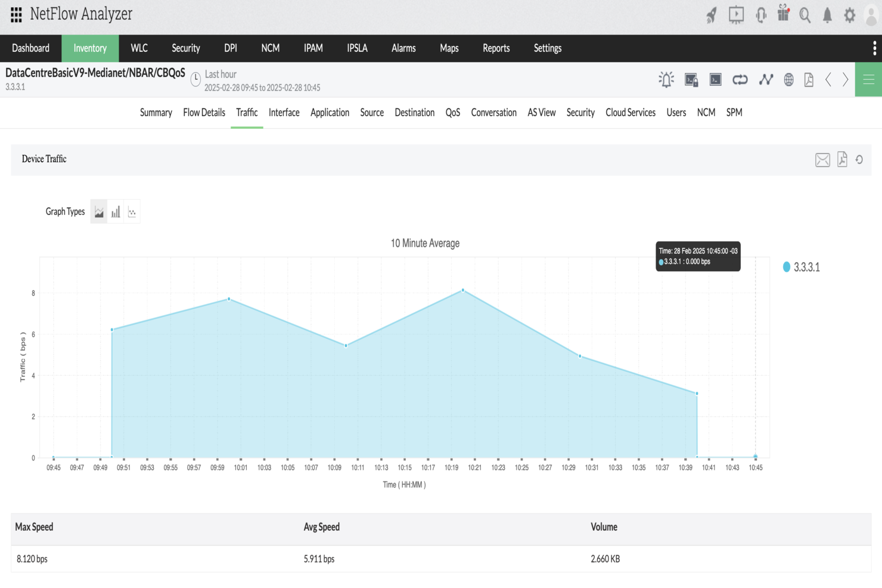The image size is (882, 588).
Task: Switch to the Application tab
Action: [330, 113]
